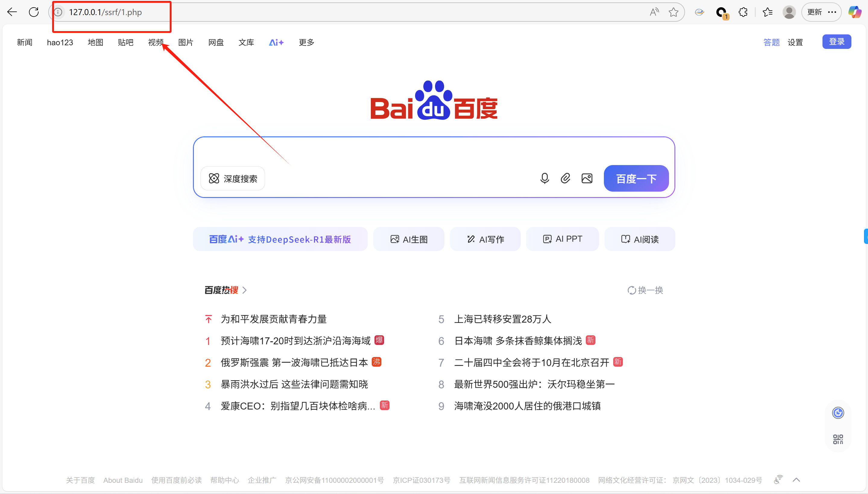Viewport: 868px width, 494px height.
Task: Click the Baidu logo image
Action: coord(434,100)
